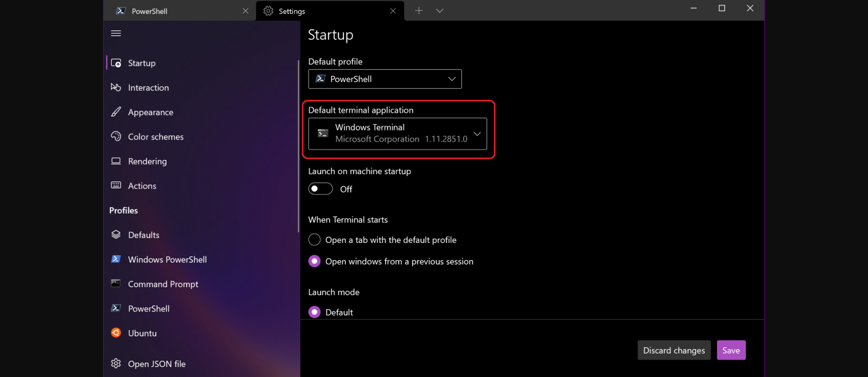
Task: Open the Ubuntu profile settings
Action: coord(201,333)
